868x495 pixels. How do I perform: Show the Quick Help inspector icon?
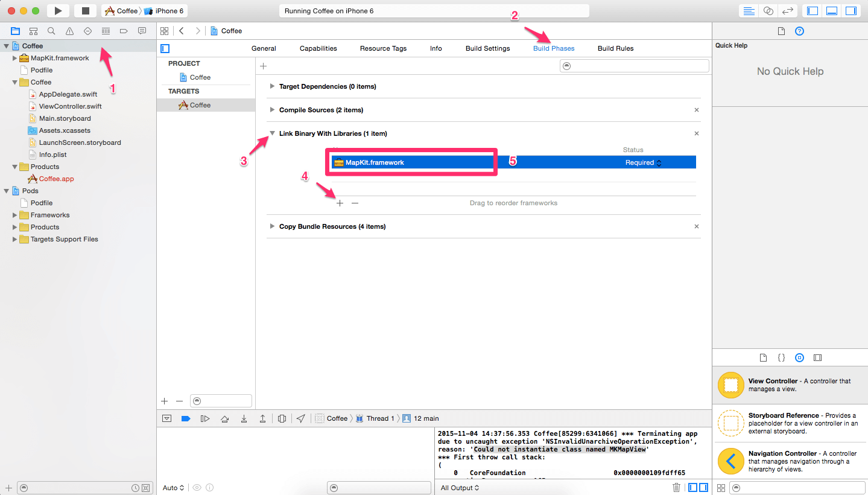(799, 31)
